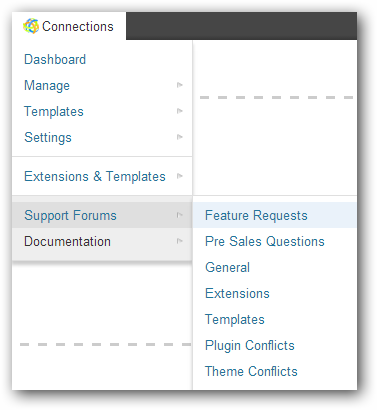Go to the General forum
The image size is (377, 410).
(227, 267)
